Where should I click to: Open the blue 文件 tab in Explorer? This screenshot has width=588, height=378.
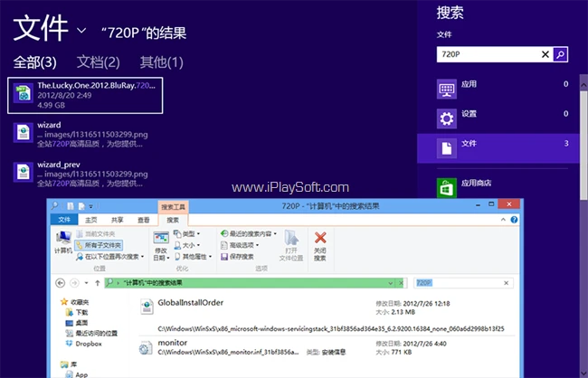[x=64, y=220]
